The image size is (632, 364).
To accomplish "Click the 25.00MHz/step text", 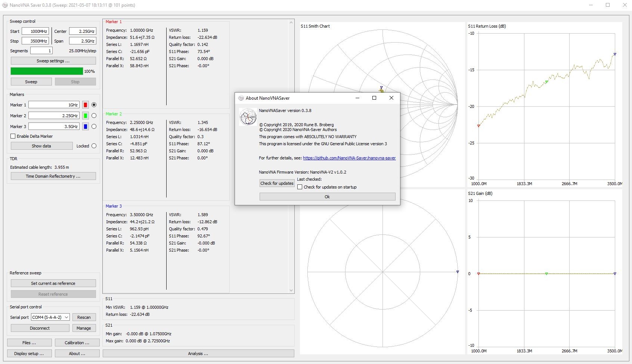I will tap(83, 51).
